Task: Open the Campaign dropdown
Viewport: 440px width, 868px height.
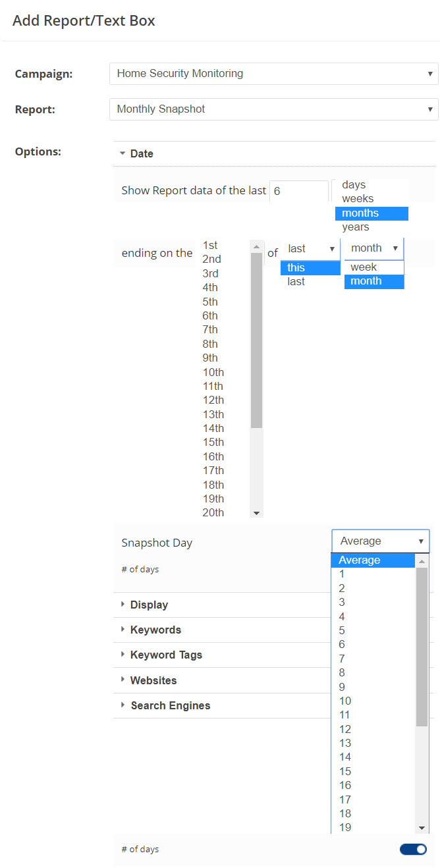Action: [x=273, y=74]
